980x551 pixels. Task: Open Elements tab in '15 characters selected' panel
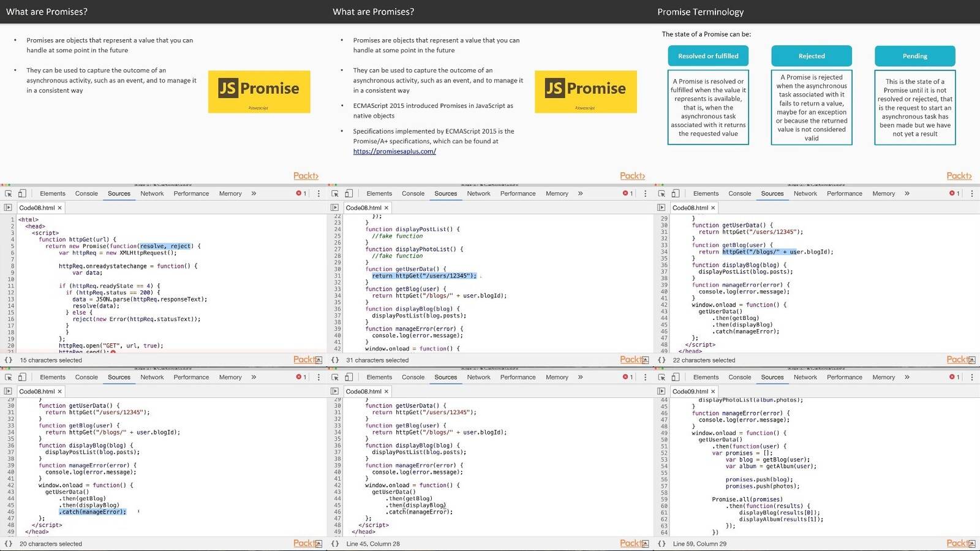[x=53, y=193]
